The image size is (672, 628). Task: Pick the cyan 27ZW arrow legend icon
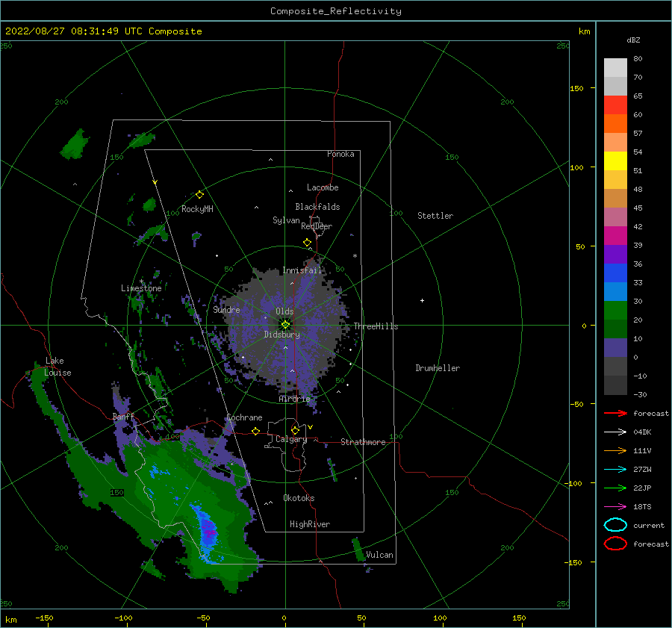[x=615, y=470]
